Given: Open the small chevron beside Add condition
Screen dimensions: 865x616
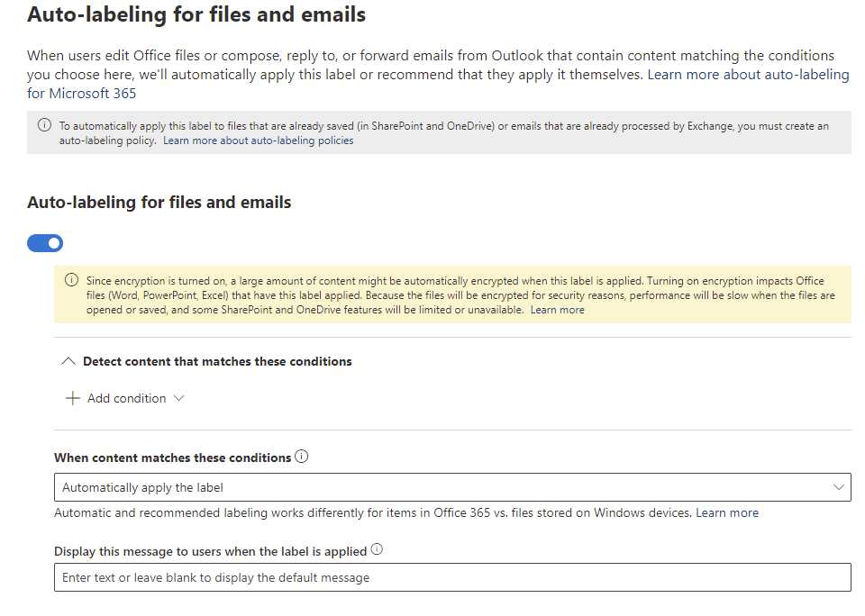Looking at the screenshot, I should click(178, 398).
